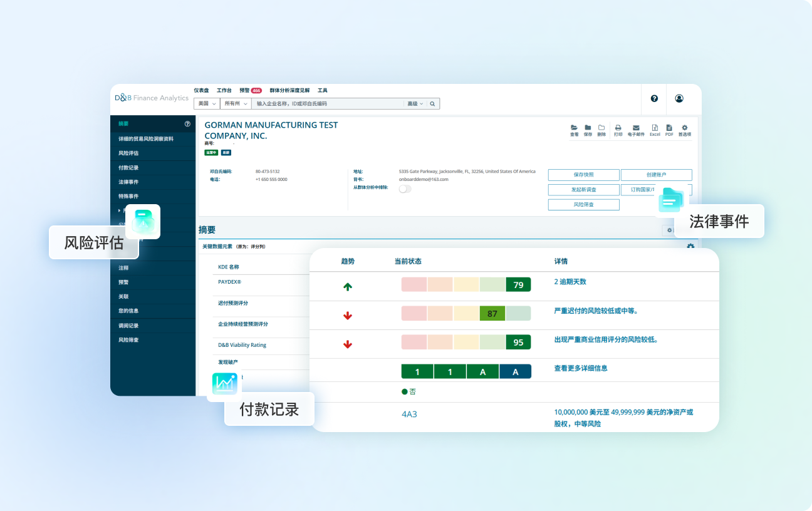Click the gear icon on 关键数据元素 row
Viewport: 812px width, 511px height.
click(690, 247)
